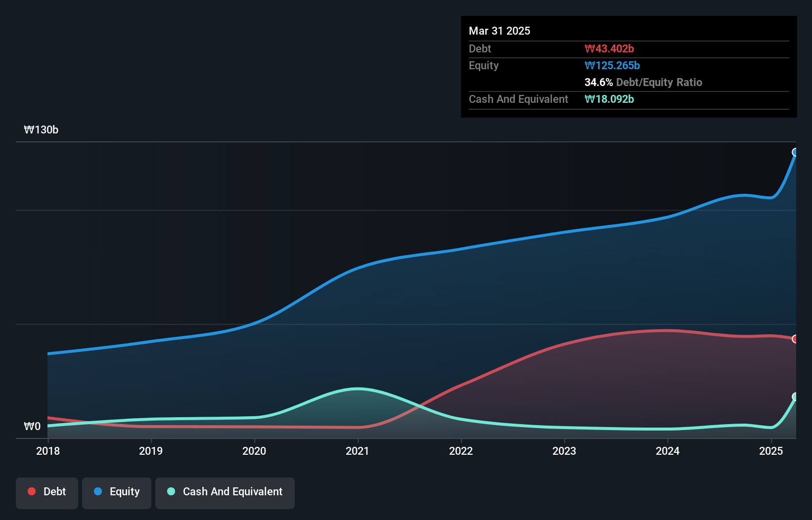Viewport: 812px width, 520px height.
Task: Click the ₩130b axis gridline label
Action: tap(42, 130)
